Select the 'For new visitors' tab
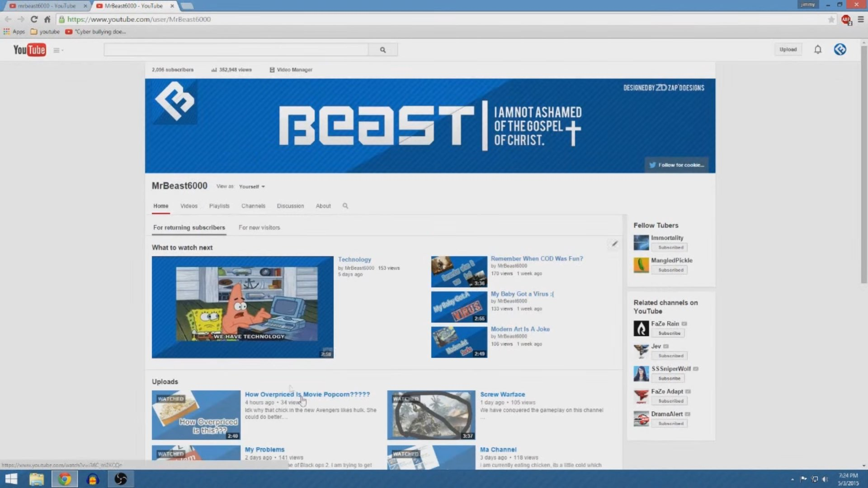Screen dimensions: 868x488 coord(259,228)
